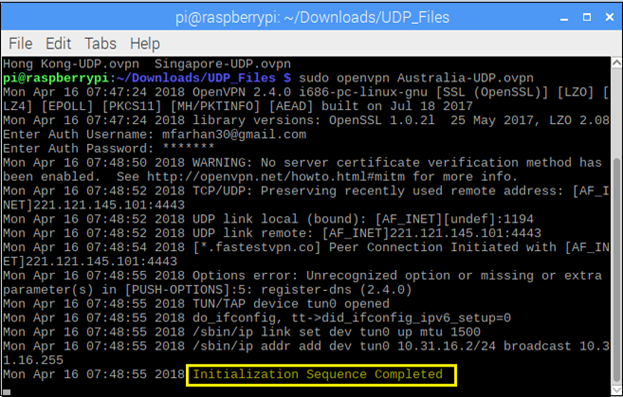Screen dimensions: 623x397
Task: Click the file name 'Hong Kong-UDP.ovpn'
Action: (71, 64)
